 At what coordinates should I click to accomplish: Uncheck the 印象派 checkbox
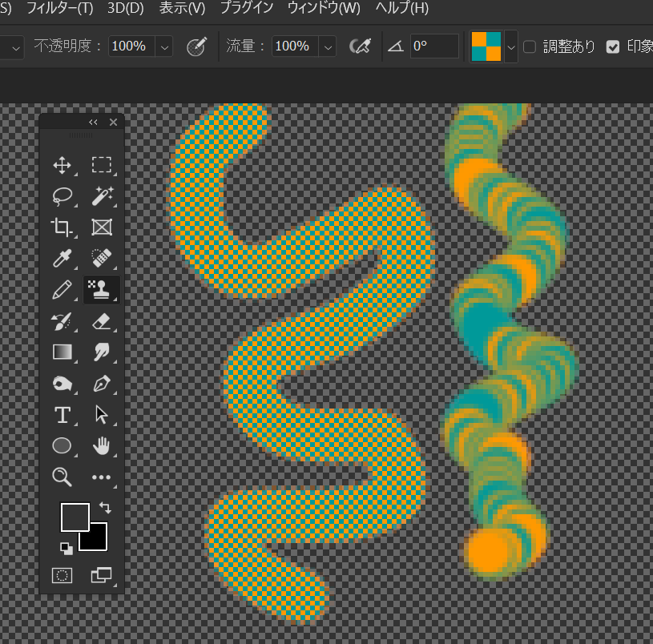613,46
